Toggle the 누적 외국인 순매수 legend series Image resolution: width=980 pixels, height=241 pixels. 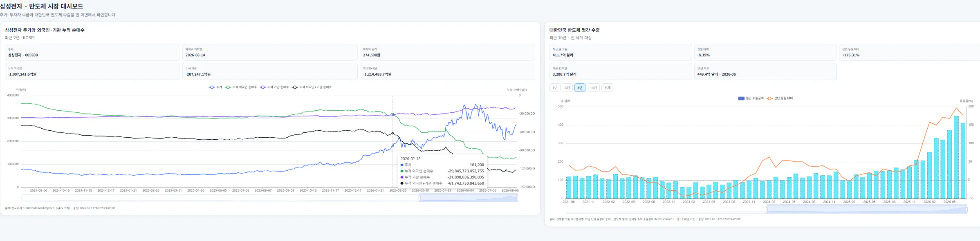(x=241, y=87)
